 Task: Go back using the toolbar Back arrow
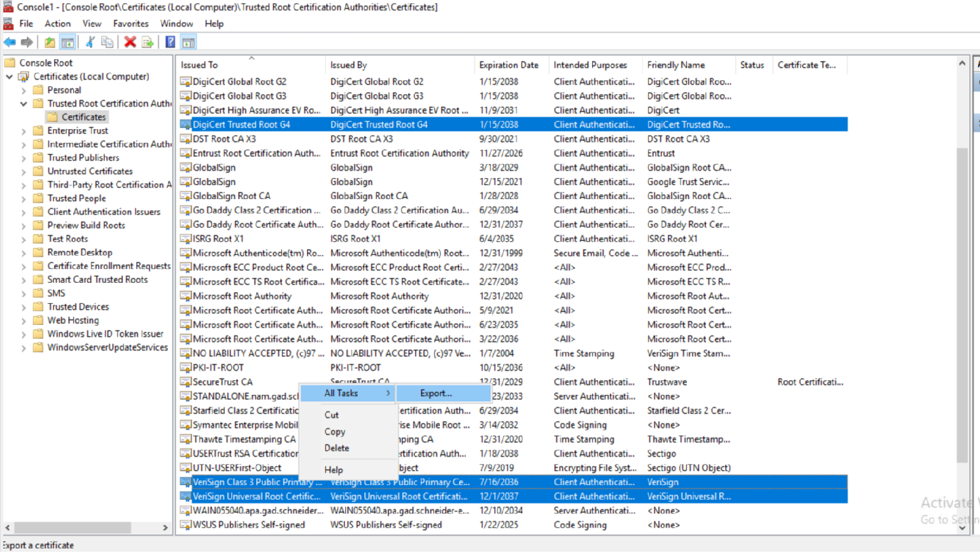[10, 42]
